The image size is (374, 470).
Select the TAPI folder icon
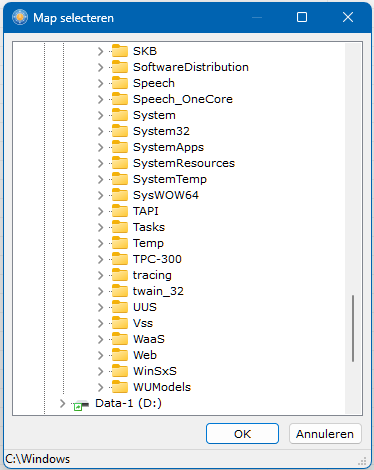pyautogui.click(x=120, y=211)
